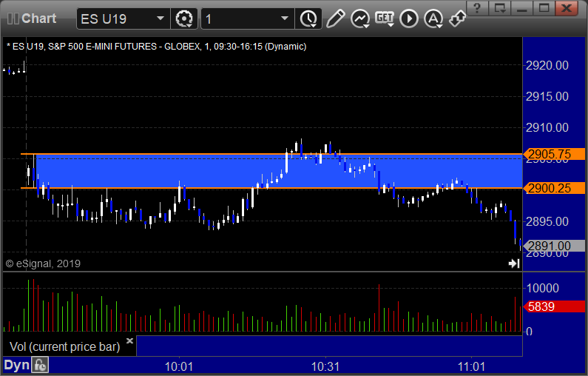
Task: Click the chart title ES U19 S&P 500 text
Action: (x=156, y=47)
